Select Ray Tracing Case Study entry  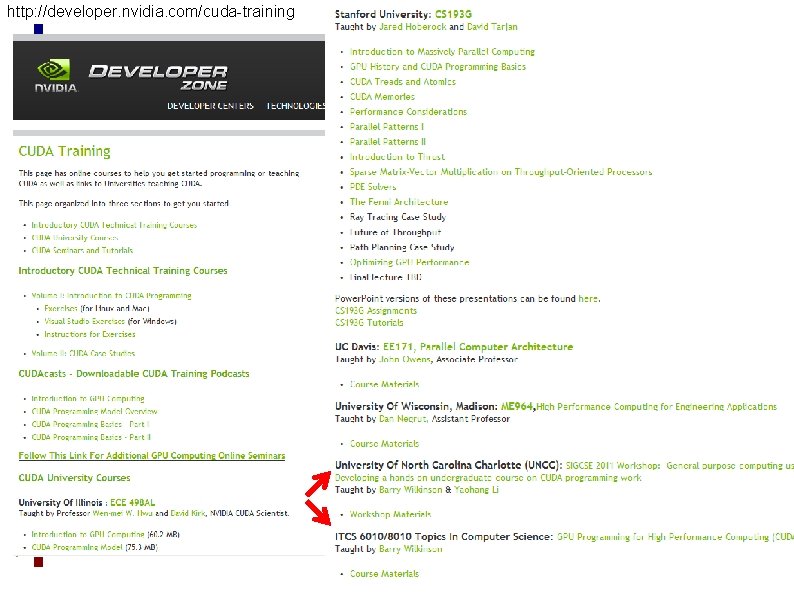coord(398,217)
